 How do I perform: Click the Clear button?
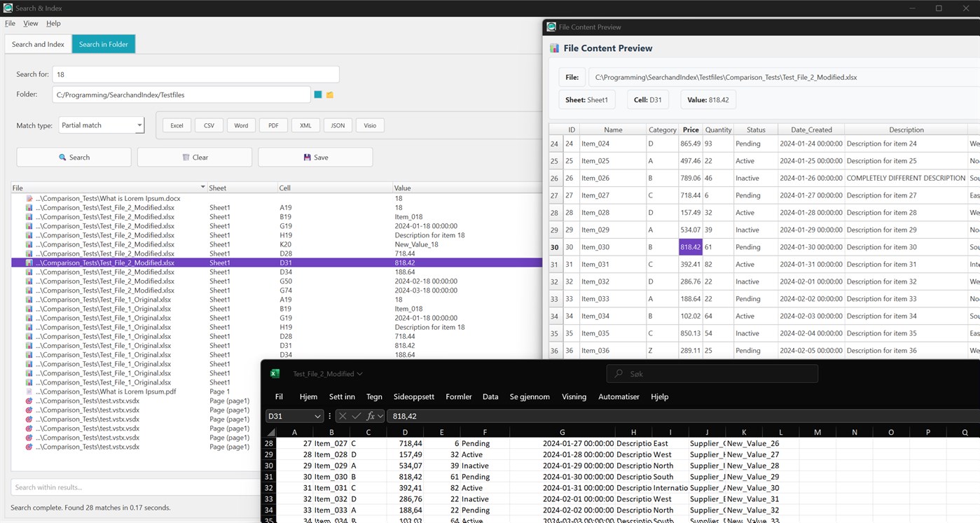coord(194,157)
